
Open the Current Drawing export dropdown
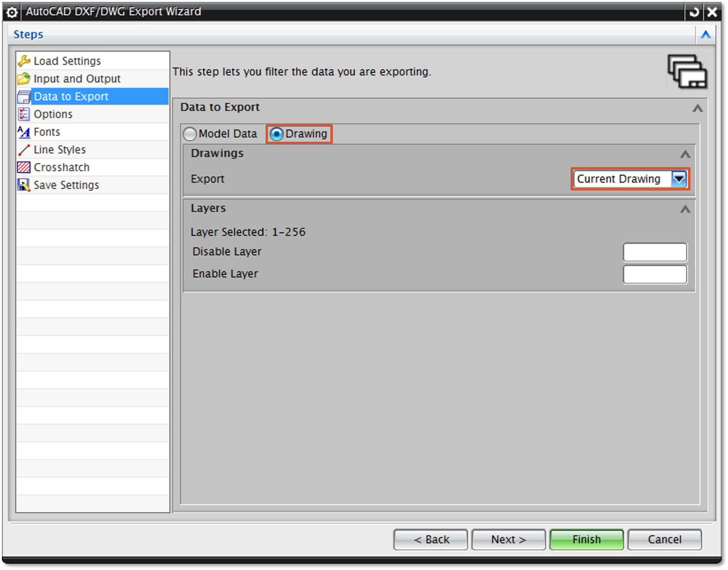pyautogui.click(x=679, y=179)
